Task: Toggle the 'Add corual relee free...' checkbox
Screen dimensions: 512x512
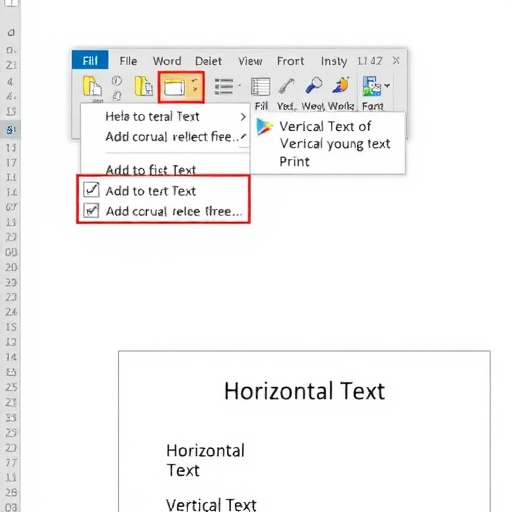Action: pyautogui.click(x=91, y=211)
